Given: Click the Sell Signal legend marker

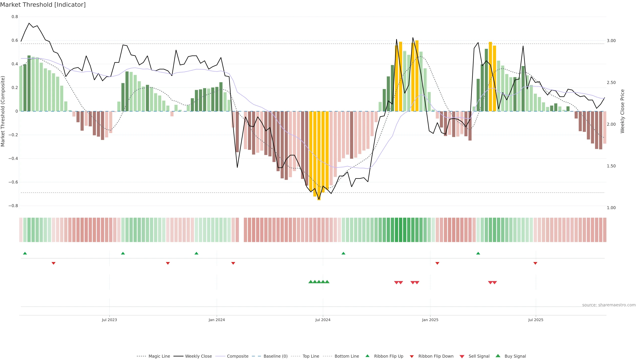Looking at the screenshot, I should pos(462,356).
